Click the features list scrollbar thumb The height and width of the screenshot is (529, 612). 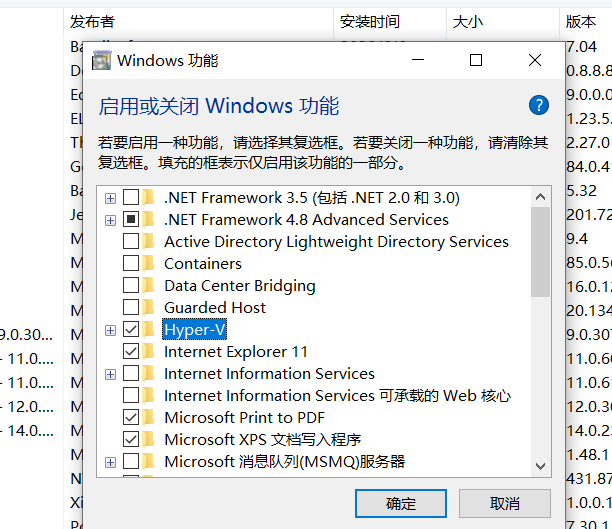tap(541, 252)
